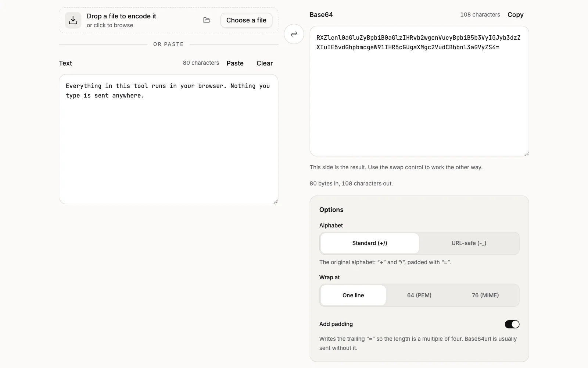This screenshot has height=368, width=588.
Task: Set wrap at 76 (MIME)
Action: point(485,295)
